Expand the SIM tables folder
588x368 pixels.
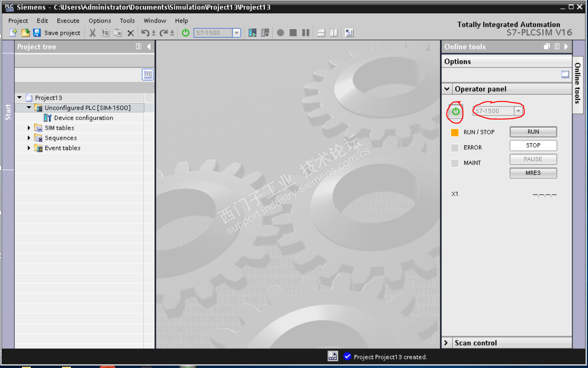(x=29, y=128)
